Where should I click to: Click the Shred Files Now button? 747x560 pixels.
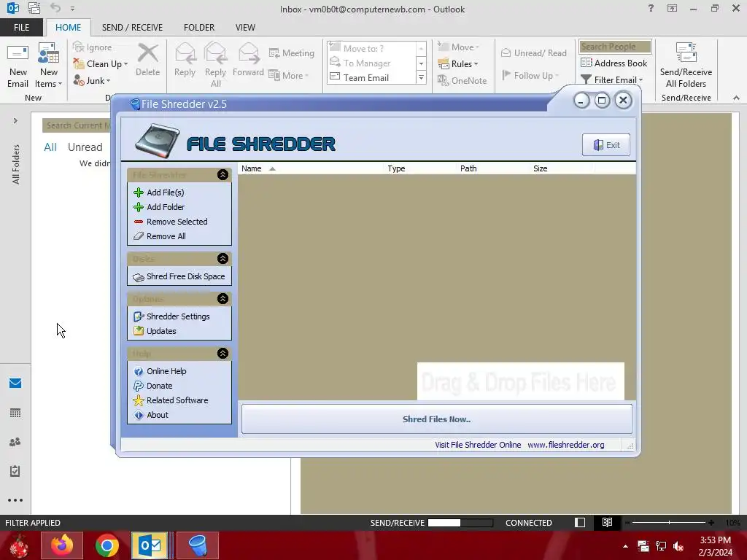pos(437,419)
